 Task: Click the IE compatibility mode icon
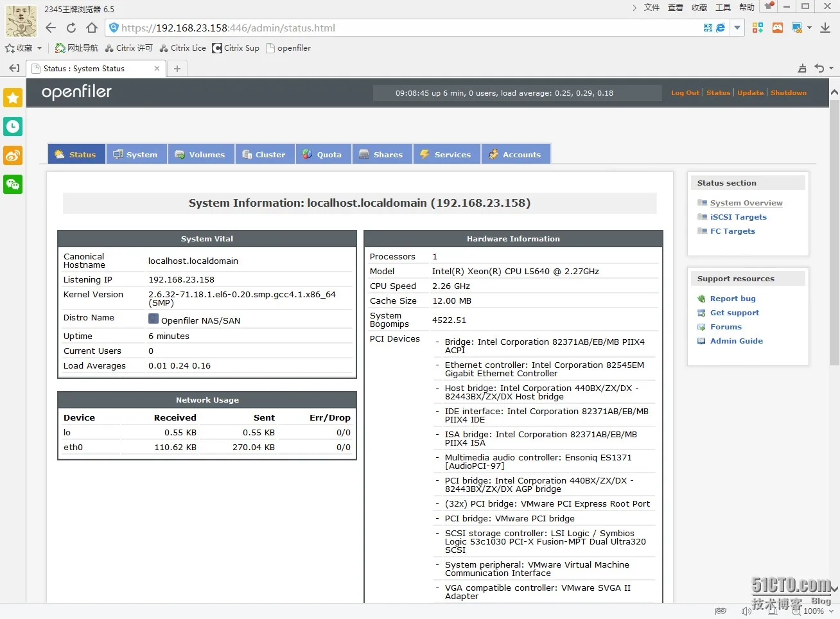[x=721, y=28]
